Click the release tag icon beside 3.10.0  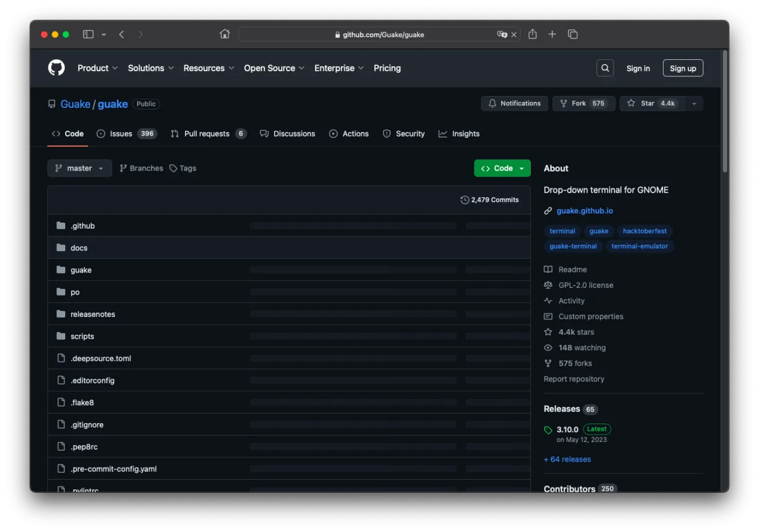click(x=548, y=430)
